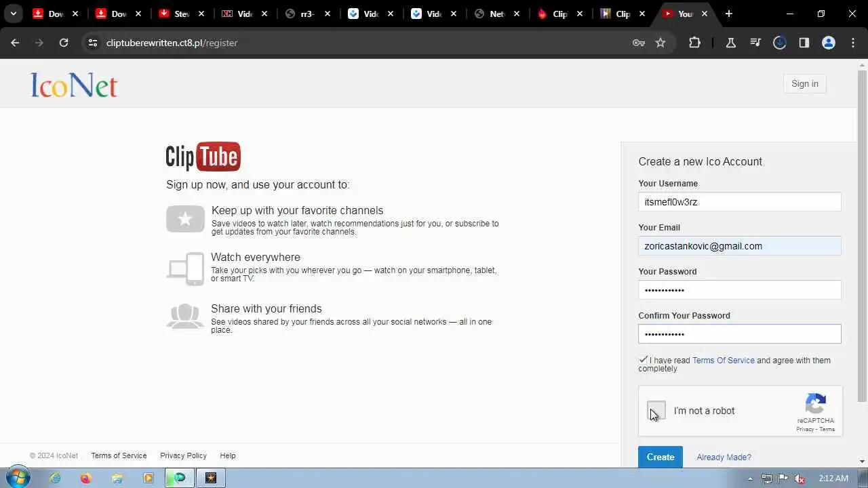The width and height of the screenshot is (868, 488).
Task: Open the Windows Start button
Action: (x=18, y=478)
